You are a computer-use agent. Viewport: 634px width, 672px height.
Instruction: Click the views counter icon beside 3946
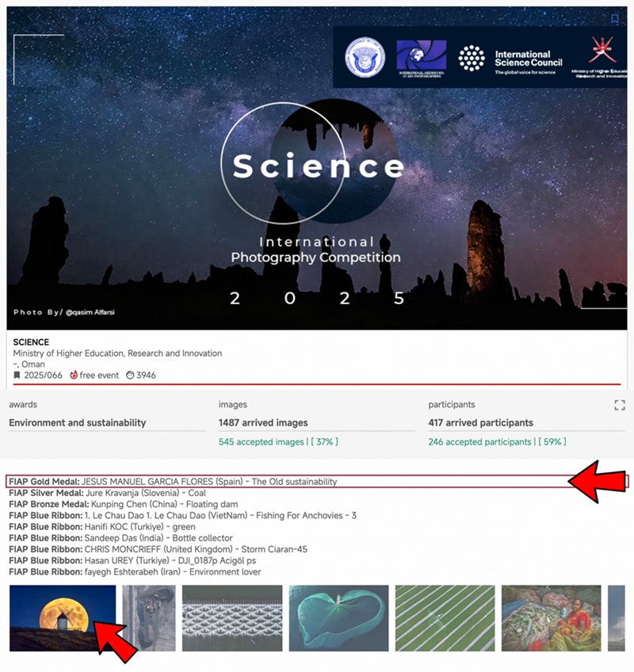pyautogui.click(x=130, y=375)
